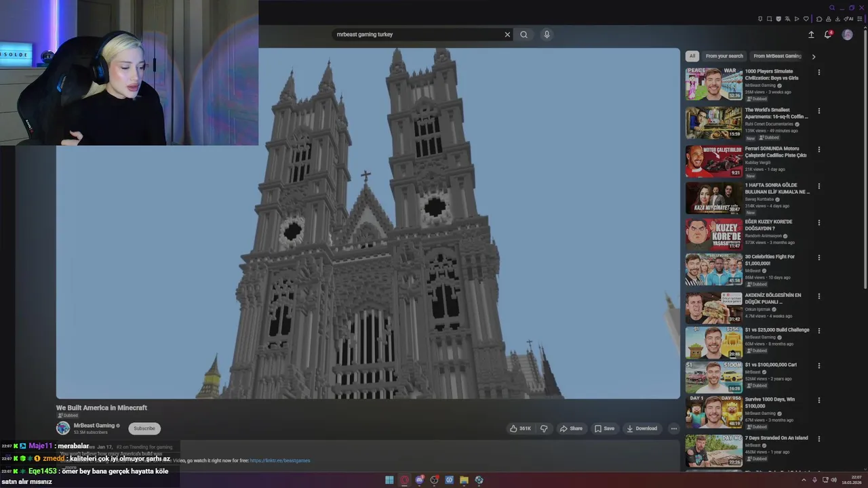Open the linktr.ee/beastgames link in the description
This screenshot has height=488, width=868.
point(280,461)
